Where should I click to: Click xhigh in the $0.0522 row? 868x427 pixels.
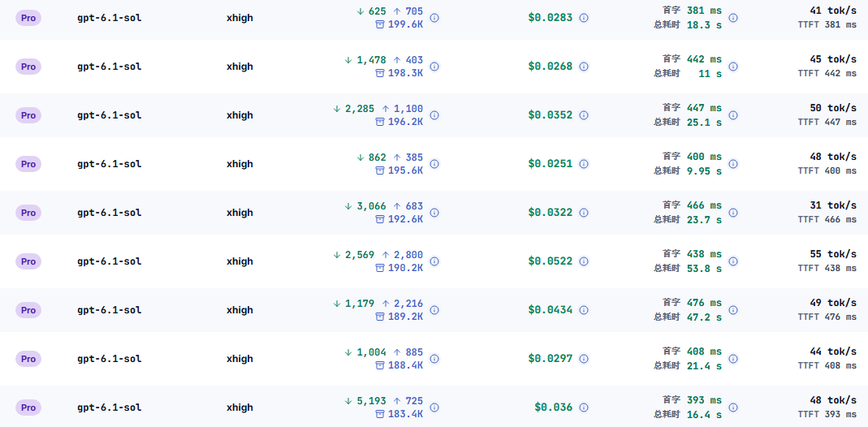[240, 261]
